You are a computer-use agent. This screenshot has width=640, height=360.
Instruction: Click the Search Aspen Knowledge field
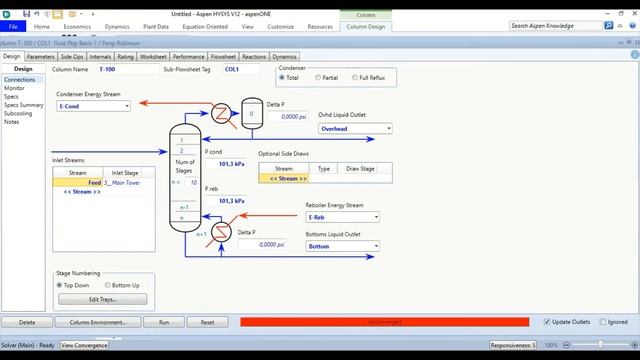click(x=555, y=26)
